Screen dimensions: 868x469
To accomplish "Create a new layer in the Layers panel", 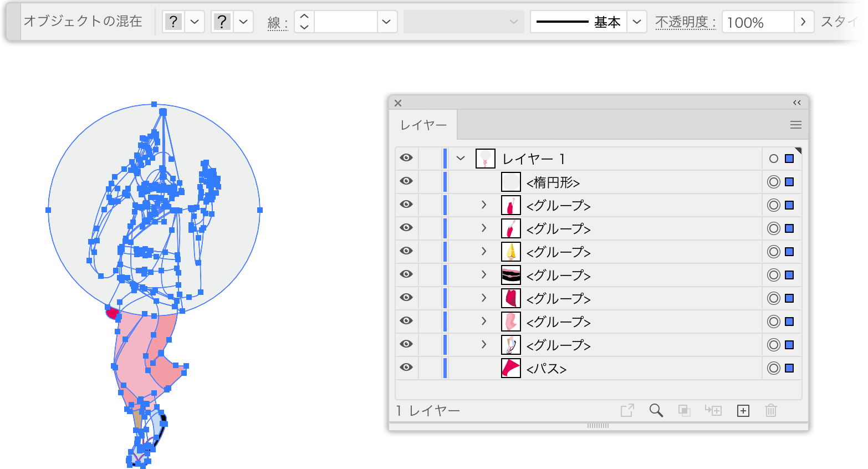I will coord(742,410).
